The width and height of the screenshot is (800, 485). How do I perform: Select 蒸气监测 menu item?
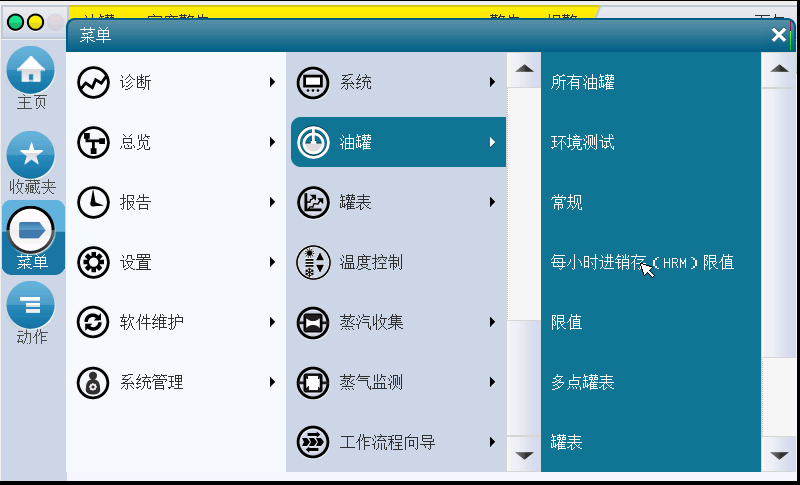pos(371,383)
